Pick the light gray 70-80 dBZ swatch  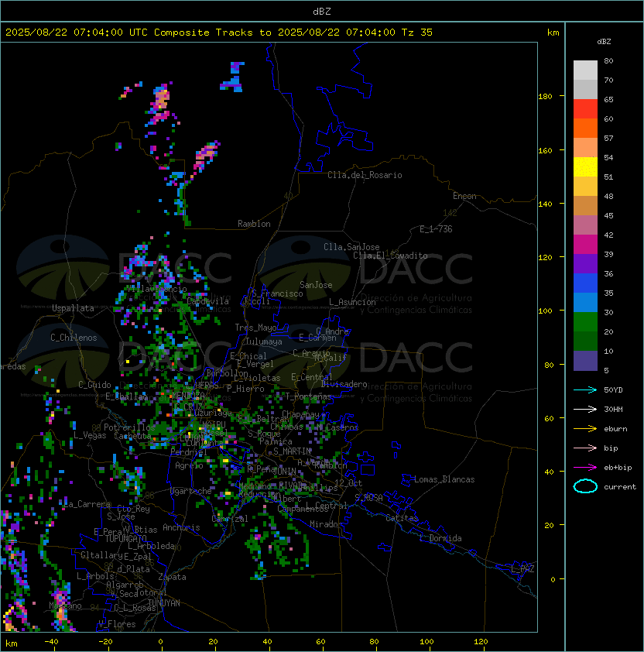pos(585,70)
